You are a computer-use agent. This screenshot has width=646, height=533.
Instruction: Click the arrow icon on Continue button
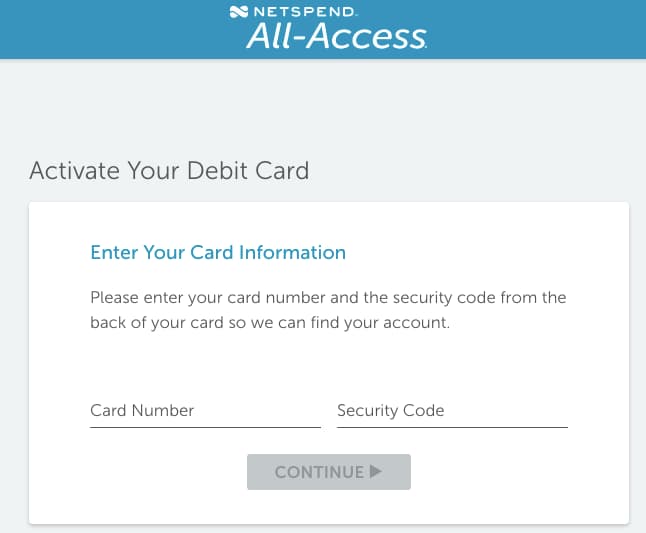[375, 471]
